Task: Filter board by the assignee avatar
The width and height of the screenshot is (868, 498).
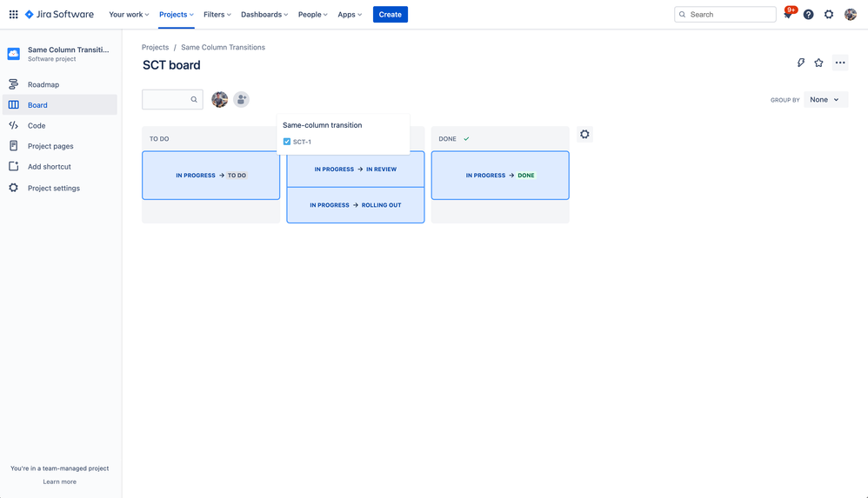Action: 220,100
